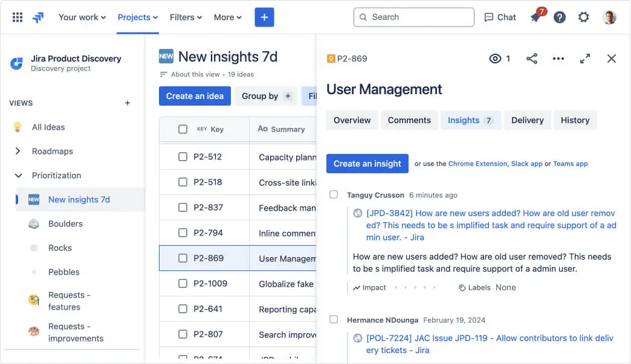Open the P2-641 idea row
631x364 pixels.
click(238, 308)
